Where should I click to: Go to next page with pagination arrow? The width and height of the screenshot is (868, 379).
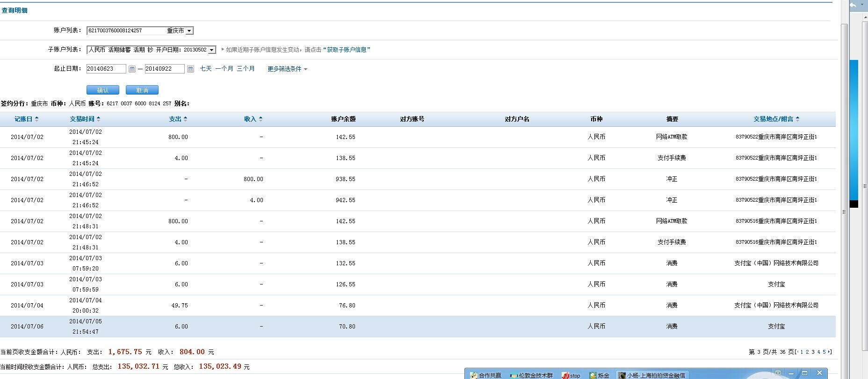(x=830, y=352)
